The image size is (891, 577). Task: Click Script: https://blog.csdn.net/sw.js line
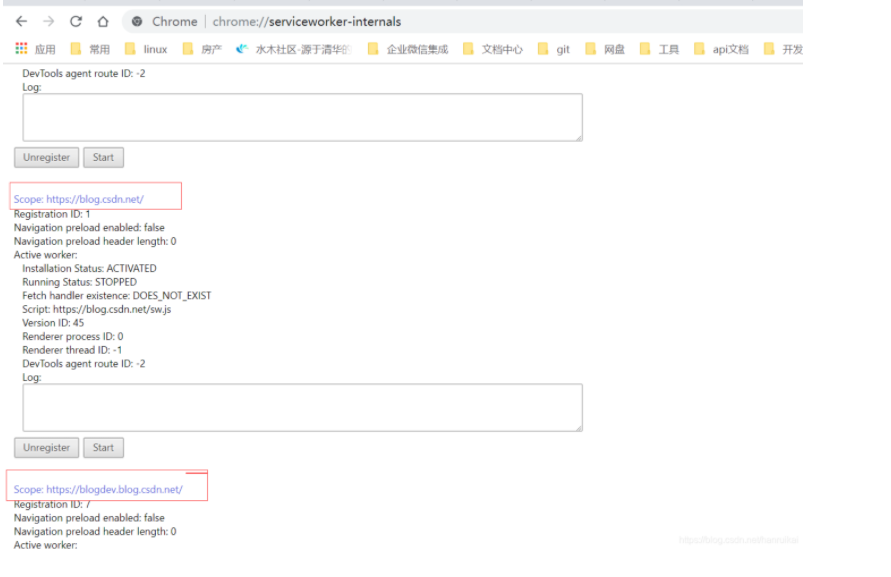(97, 309)
